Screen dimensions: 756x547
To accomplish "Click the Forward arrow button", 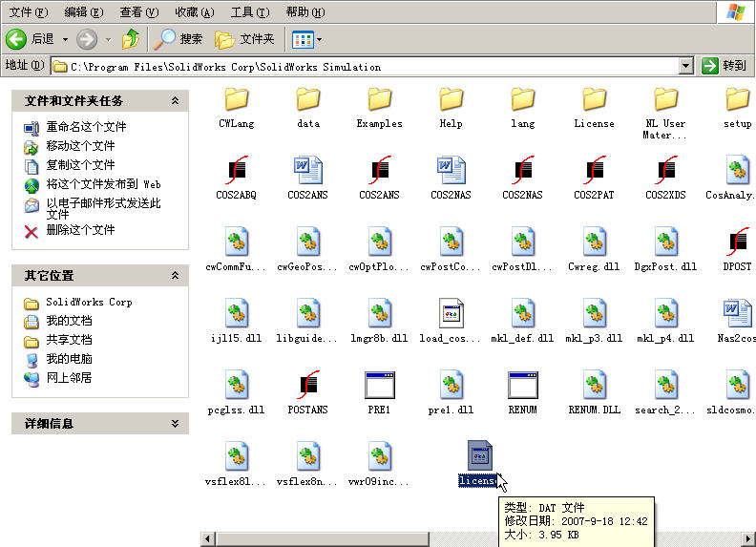I will 87,39.
